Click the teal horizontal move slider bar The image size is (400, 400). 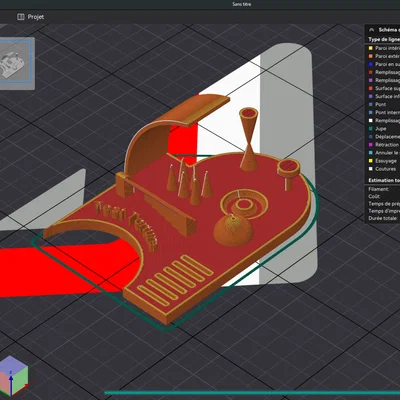tap(252, 393)
